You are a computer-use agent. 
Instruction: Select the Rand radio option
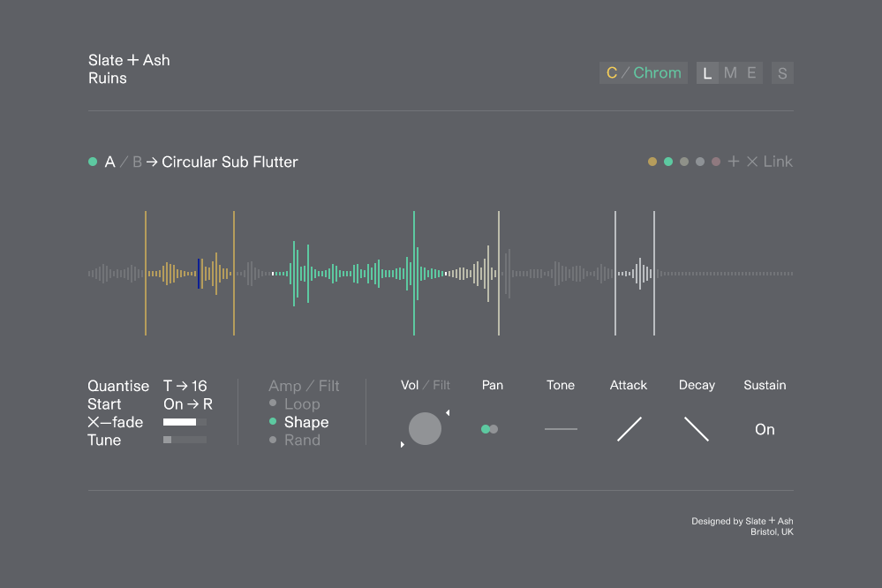295,440
